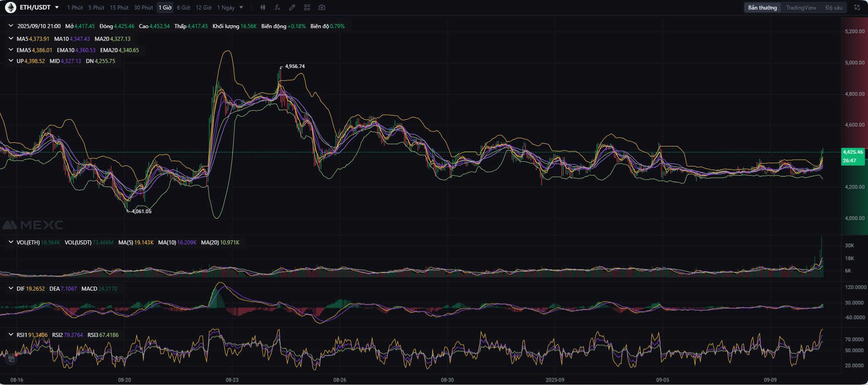Collapse the DIF/DEA MACD panel chevron

tap(11, 288)
